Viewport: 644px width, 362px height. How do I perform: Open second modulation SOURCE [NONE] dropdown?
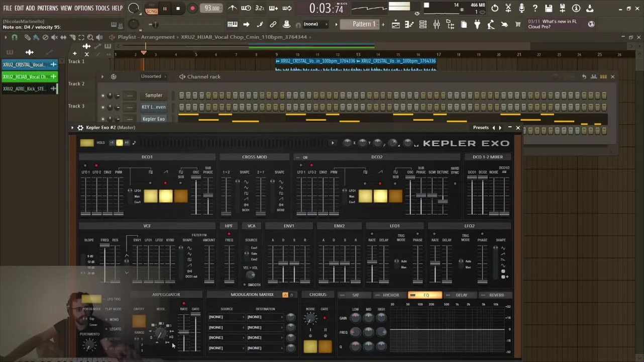(x=226, y=327)
